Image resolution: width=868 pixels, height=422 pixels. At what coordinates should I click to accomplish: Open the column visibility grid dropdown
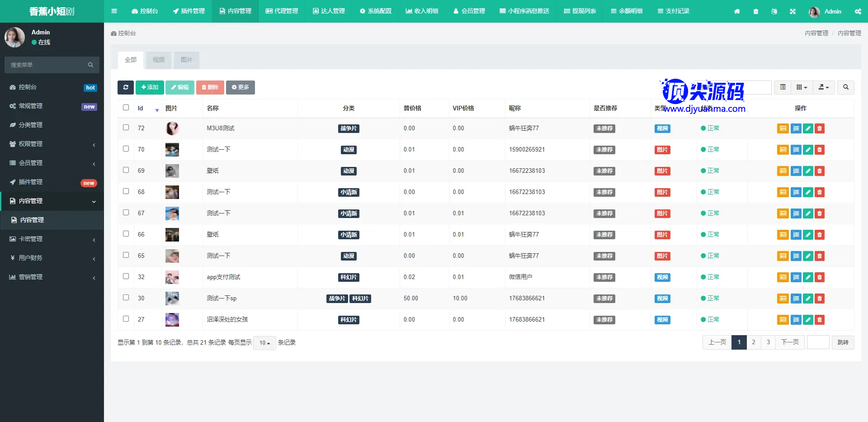tap(801, 87)
